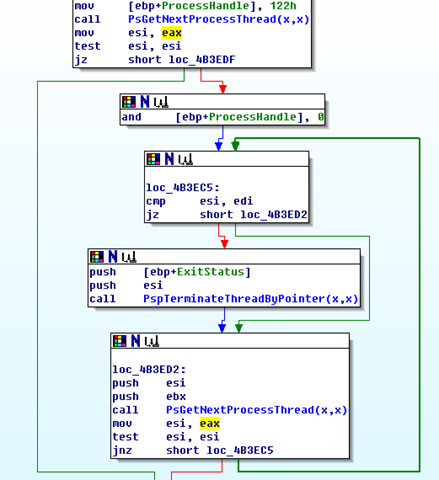Click group-nodes graph icon in 'and [ebp+ProcessHandle], 0' node
The width and height of the screenshot is (439, 480).
click(161, 102)
